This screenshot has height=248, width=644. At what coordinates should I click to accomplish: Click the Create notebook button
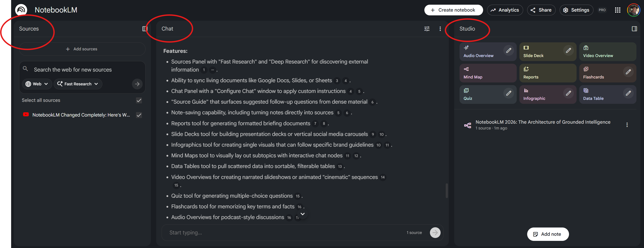pyautogui.click(x=454, y=10)
